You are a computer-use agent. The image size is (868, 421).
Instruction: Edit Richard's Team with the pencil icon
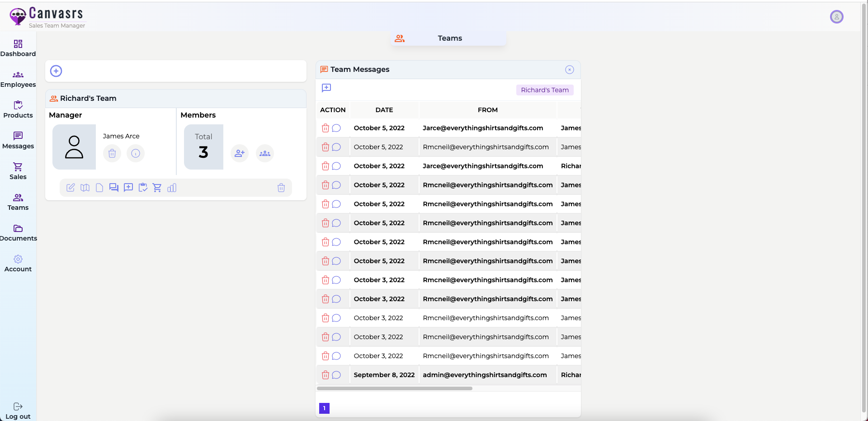(71, 188)
